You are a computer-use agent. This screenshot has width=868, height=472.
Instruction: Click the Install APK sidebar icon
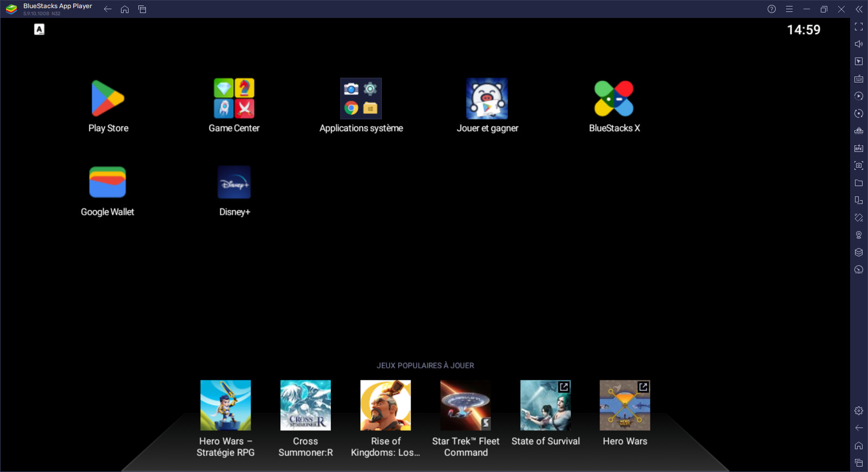coord(859,148)
